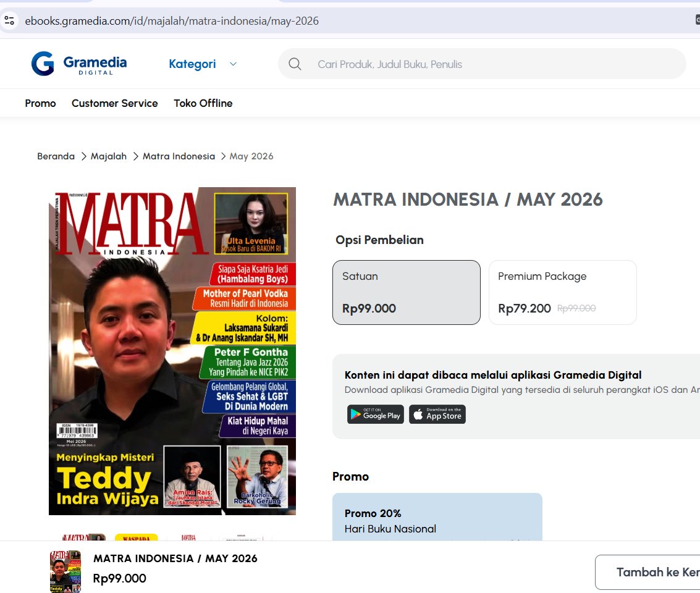Viewport: 700px width, 593px height.
Task: Open the Google Play download badge
Action: pyautogui.click(x=376, y=414)
